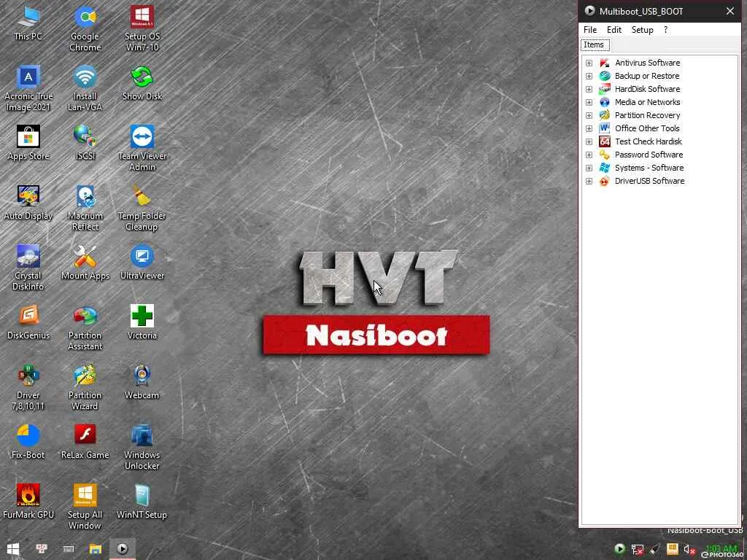Open ReLax Game flash icon
The image size is (747, 560).
click(x=85, y=442)
